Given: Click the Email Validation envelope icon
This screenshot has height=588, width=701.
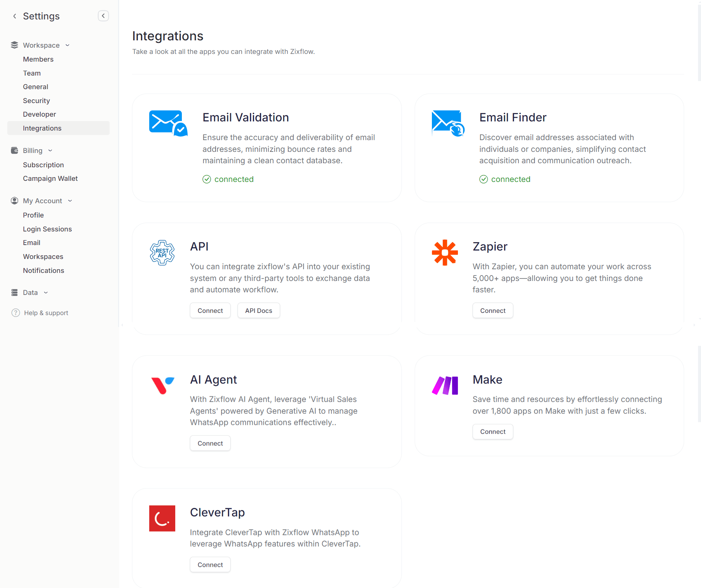Looking at the screenshot, I should [x=168, y=123].
